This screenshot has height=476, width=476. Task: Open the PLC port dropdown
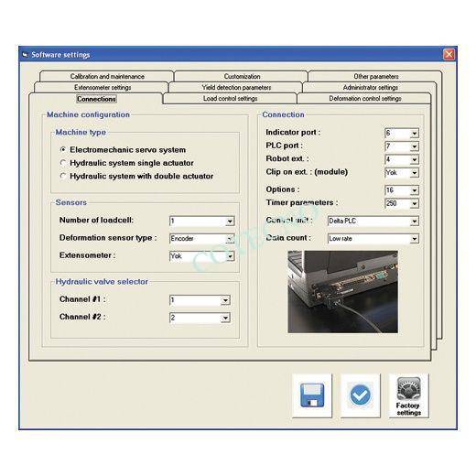coord(414,146)
